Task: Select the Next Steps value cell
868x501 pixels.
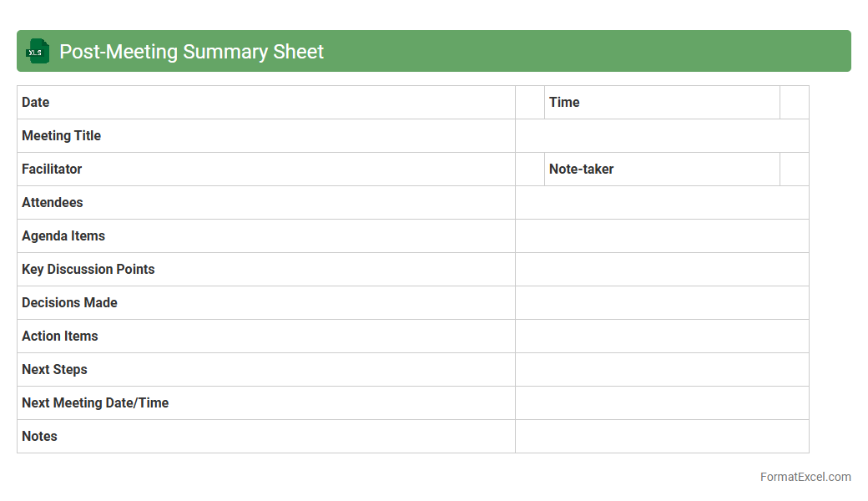Action: (x=662, y=370)
